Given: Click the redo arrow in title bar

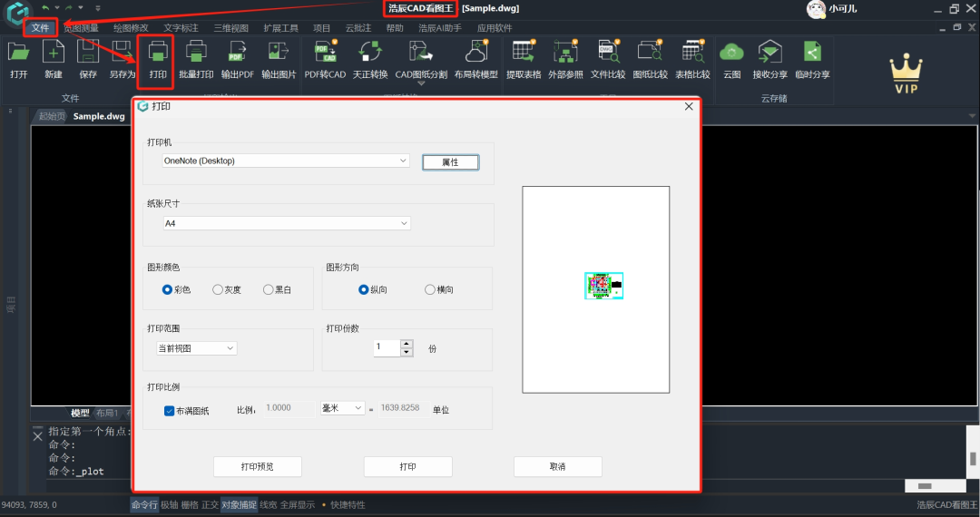Looking at the screenshot, I should coord(69,7).
